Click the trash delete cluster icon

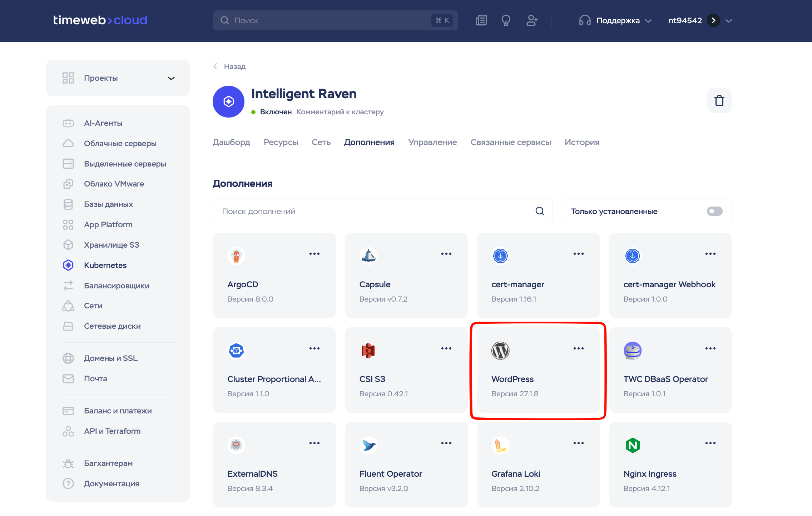click(719, 100)
